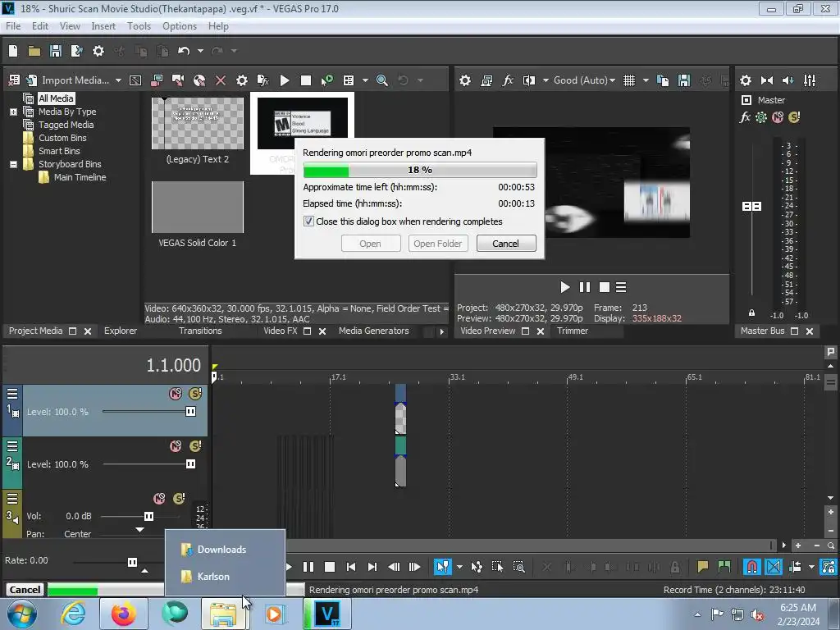Mute video track 1

tap(176, 394)
